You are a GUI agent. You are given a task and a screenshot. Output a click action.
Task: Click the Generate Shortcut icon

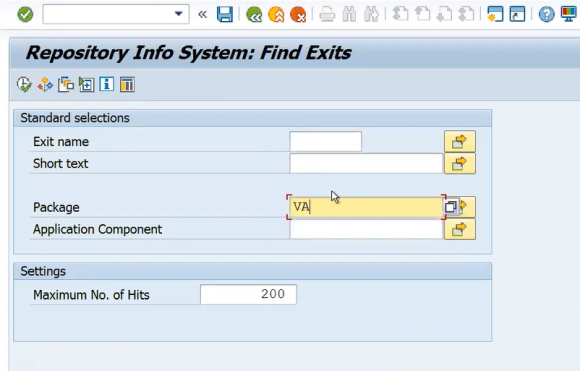(x=517, y=14)
